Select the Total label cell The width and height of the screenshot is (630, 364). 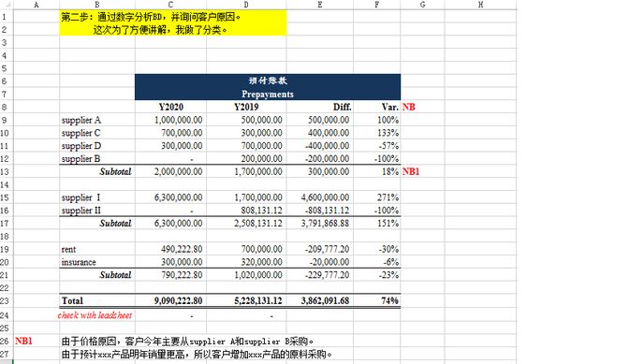click(97, 301)
